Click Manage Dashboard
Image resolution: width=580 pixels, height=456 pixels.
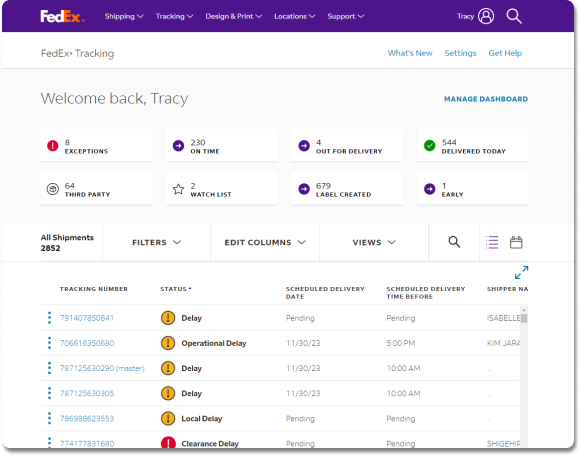[486, 99]
